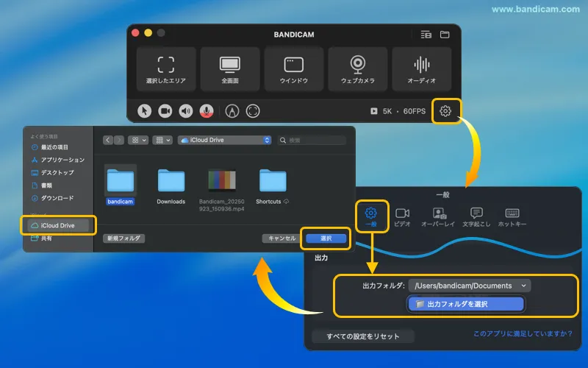This screenshot has width=588, height=368.
Task: Select iCloud Drive in the sidebar
Action: [x=58, y=225]
